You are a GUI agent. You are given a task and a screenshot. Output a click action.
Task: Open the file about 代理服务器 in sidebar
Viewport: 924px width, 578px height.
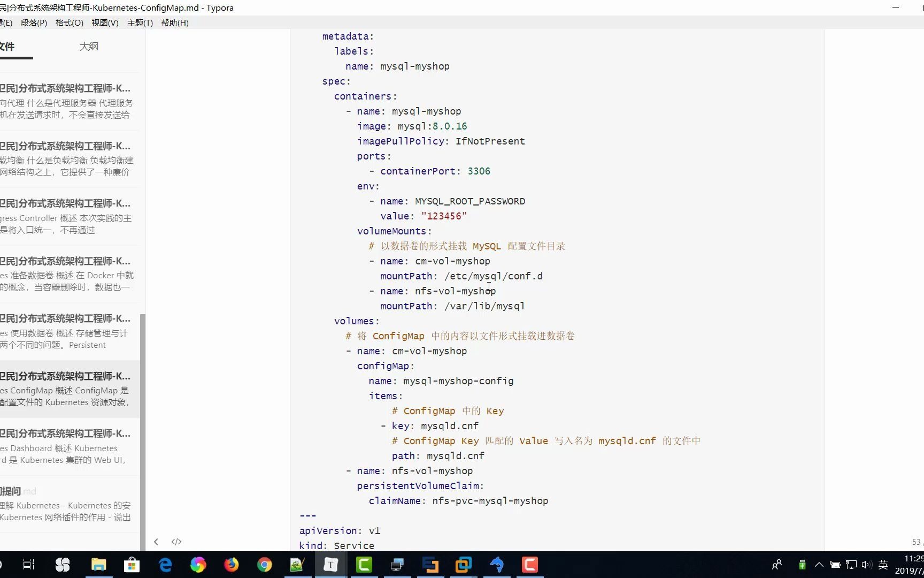tap(70, 101)
